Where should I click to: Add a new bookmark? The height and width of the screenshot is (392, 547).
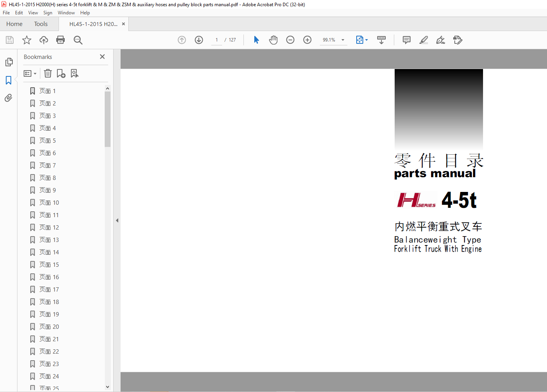click(x=61, y=73)
